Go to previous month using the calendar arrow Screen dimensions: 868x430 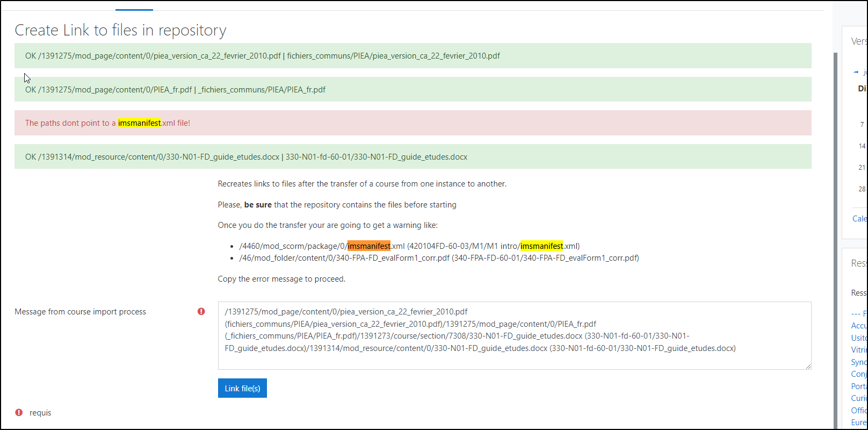click(x=856, y=72)
